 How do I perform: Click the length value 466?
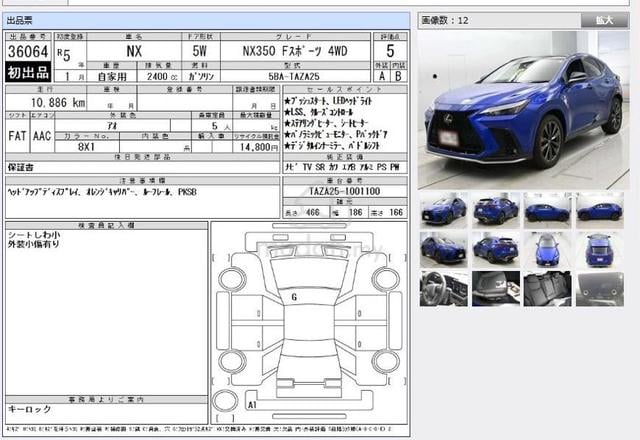312,212
